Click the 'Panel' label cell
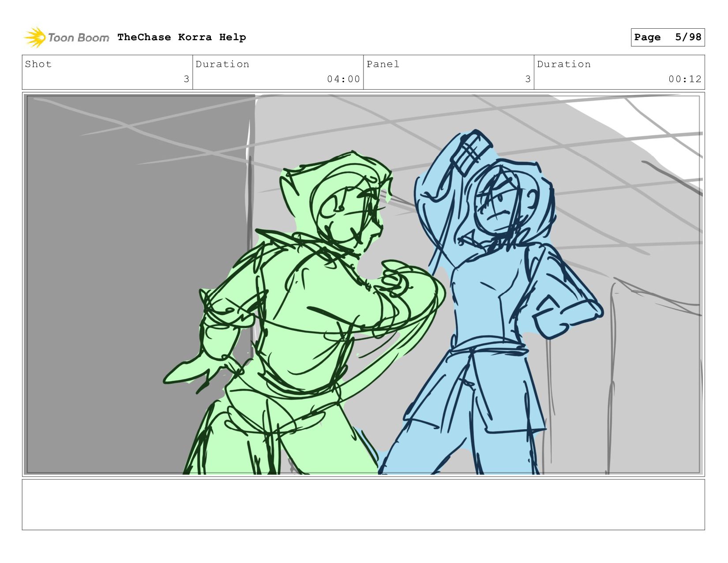The width and height of the screenshot is (728, 563). (x=449, y=72)
